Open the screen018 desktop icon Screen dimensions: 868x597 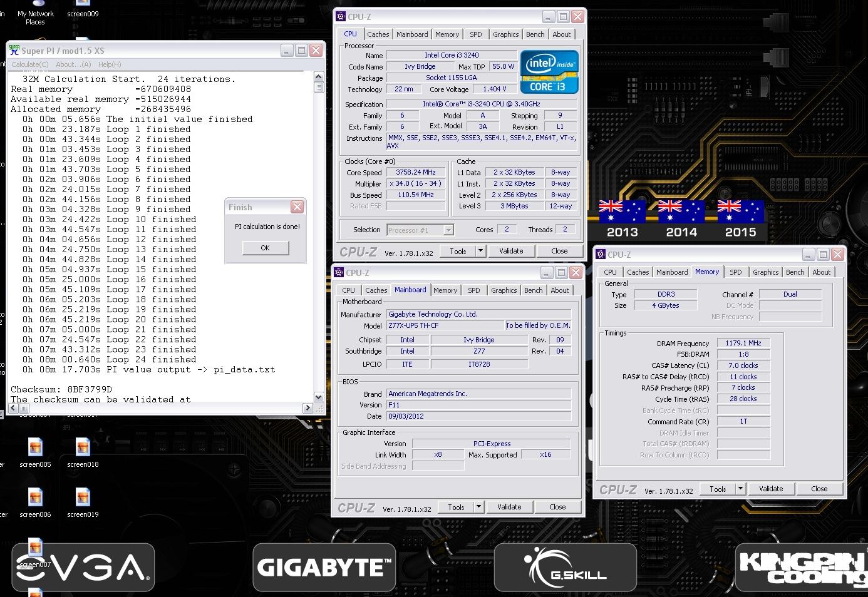coord(83,452)
